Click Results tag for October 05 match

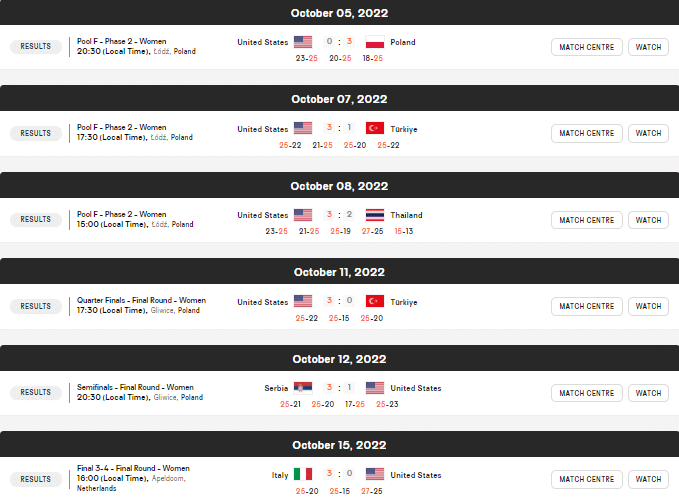point(36,47)
